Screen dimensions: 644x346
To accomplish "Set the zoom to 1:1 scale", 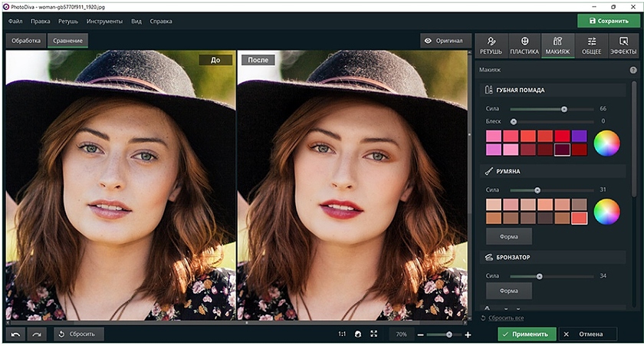I will [x=342, y=334].
